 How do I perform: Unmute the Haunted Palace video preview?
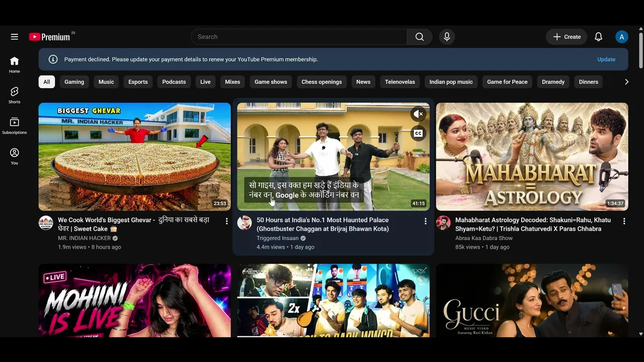point(418,114)
